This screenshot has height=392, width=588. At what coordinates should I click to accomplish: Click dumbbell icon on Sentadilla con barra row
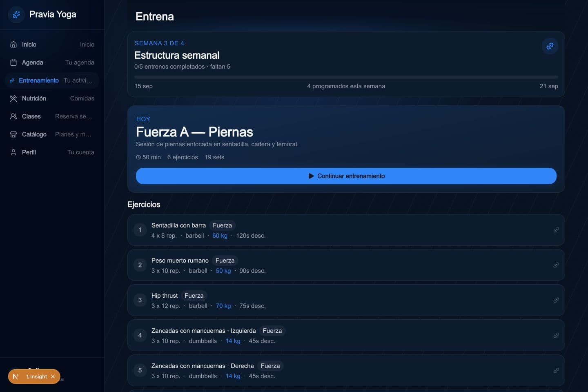pos(556,230)
